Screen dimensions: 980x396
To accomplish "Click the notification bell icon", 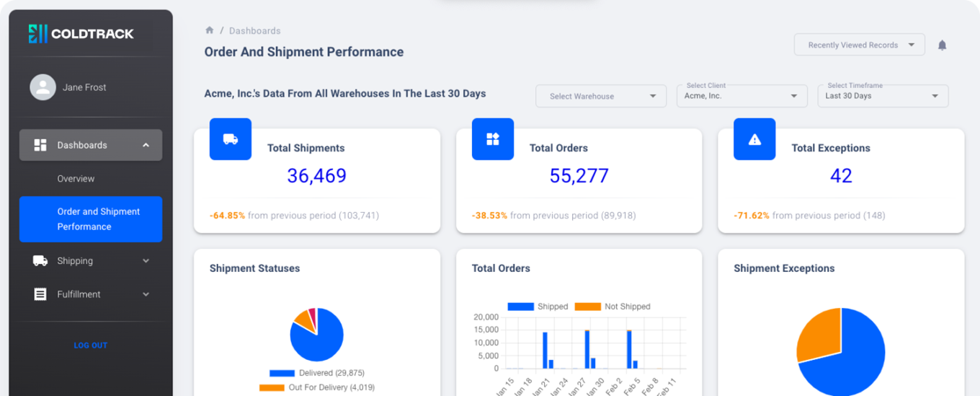I will (942, 45).
